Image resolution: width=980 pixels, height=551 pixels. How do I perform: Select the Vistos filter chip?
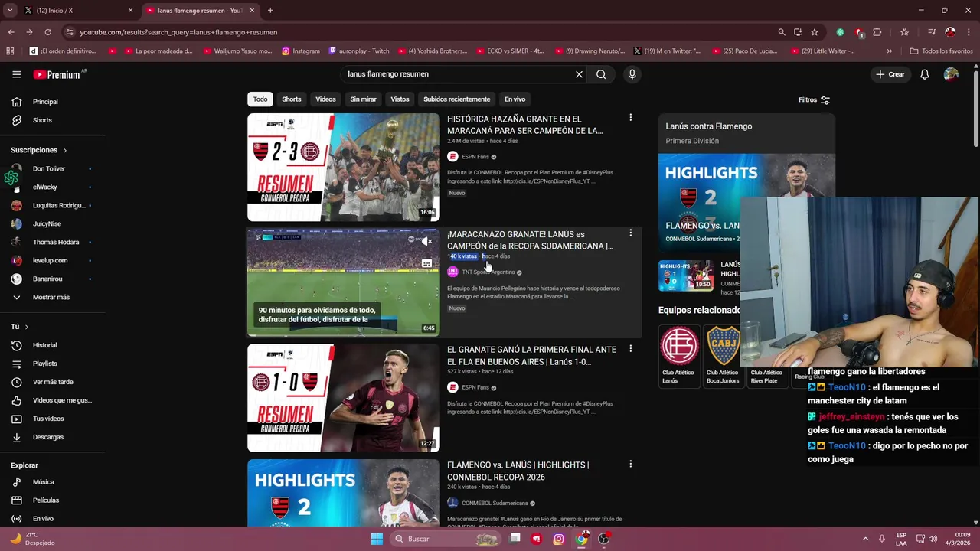(x=400, y=99)
